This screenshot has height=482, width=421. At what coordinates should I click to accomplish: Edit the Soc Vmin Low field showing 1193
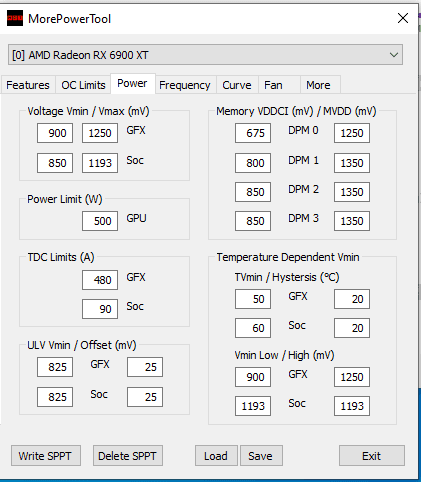(x=253, y=406)
